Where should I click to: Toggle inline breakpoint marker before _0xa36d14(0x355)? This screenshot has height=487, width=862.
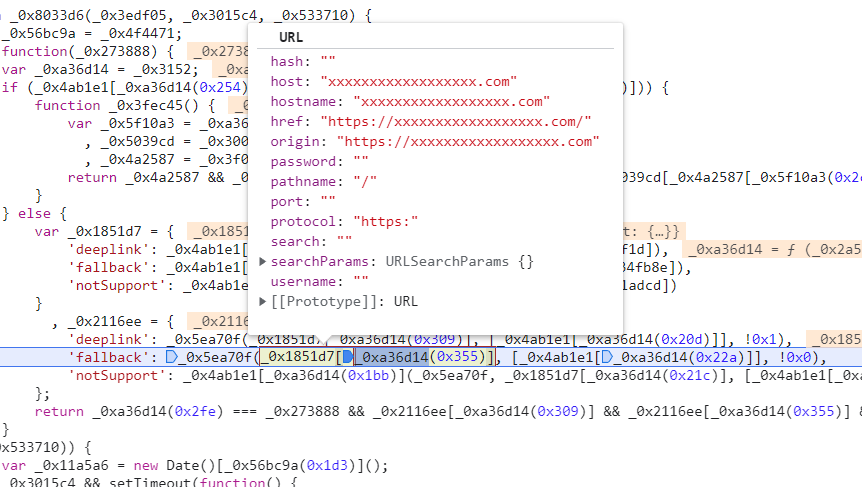pyautogui.click(x=346, y=357)
